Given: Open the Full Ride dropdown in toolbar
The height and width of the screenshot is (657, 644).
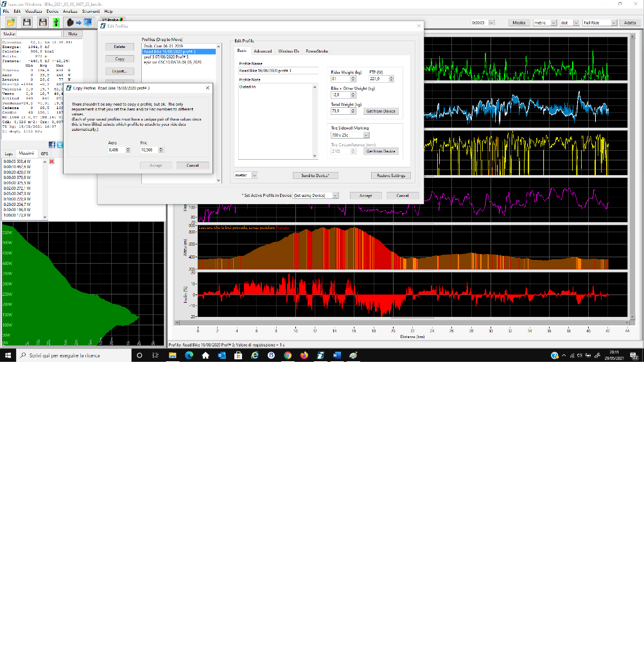Looking at the screenshot, I should [x=614, y=22].
